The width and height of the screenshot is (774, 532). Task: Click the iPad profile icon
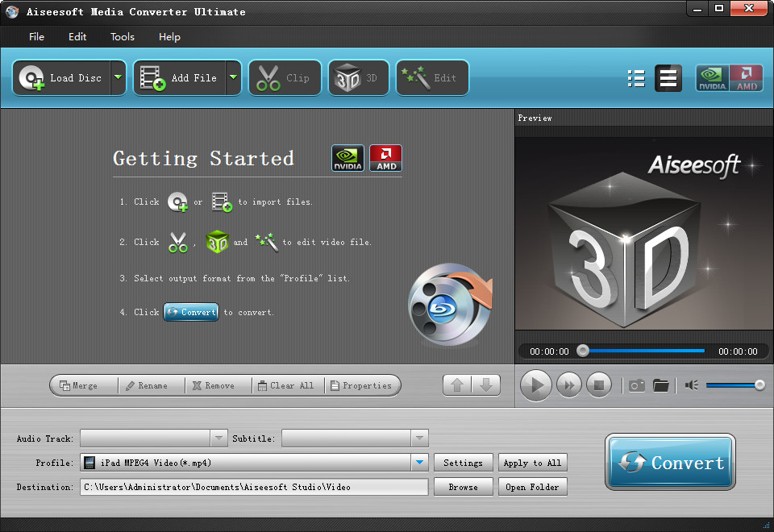[x=89, y=463]
